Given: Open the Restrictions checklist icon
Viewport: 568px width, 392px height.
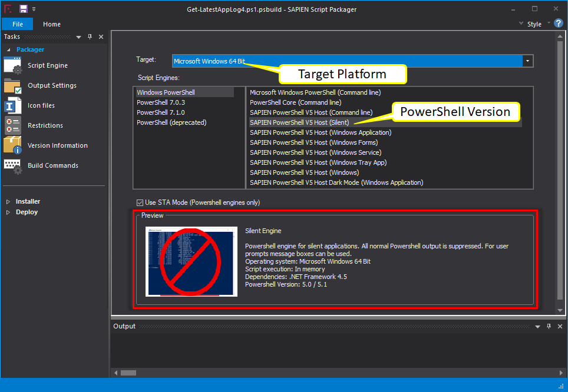Looking at the screenshot, I should click(x=13, y=125).
